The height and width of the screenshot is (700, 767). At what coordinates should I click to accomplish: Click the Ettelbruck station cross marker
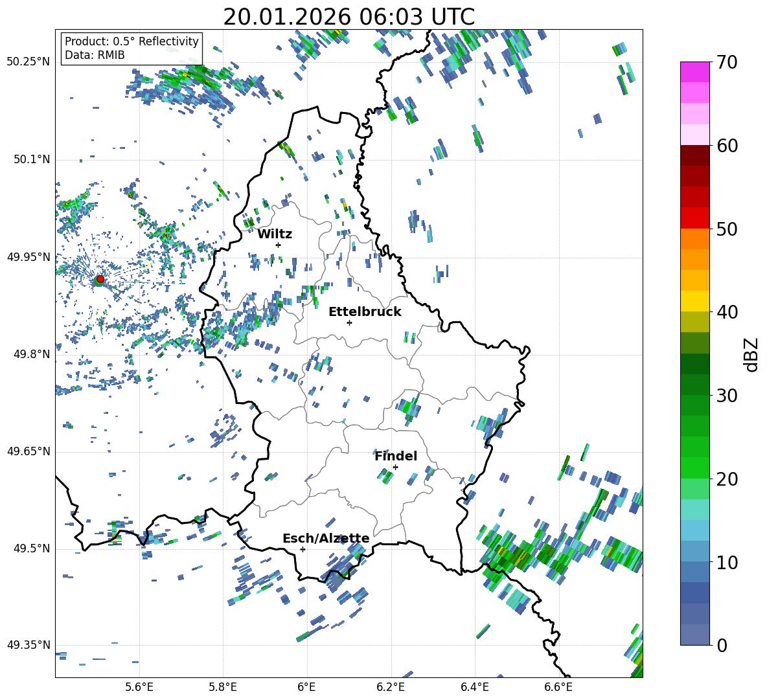coord(349,322)
